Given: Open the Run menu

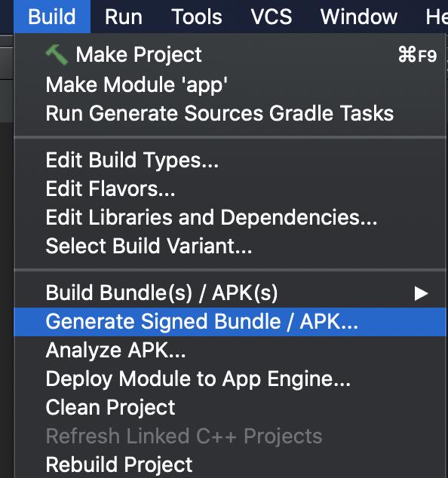Looking at the screenshot, I should pyautogui.click(x=124, y=17).
